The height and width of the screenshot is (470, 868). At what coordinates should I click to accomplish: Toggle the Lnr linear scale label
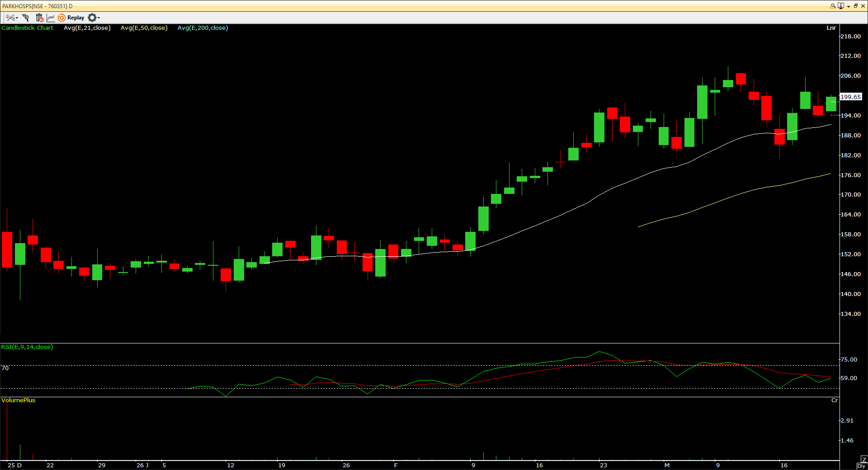[831, 28]
